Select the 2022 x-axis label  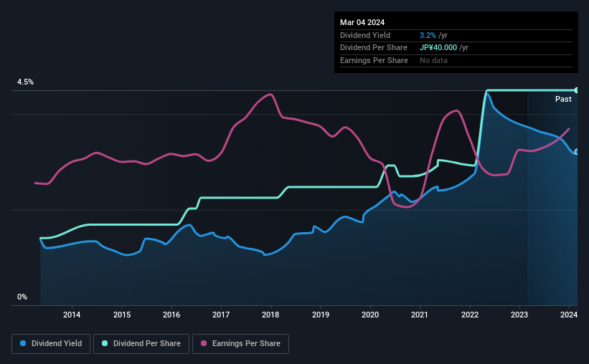point(469,315)
